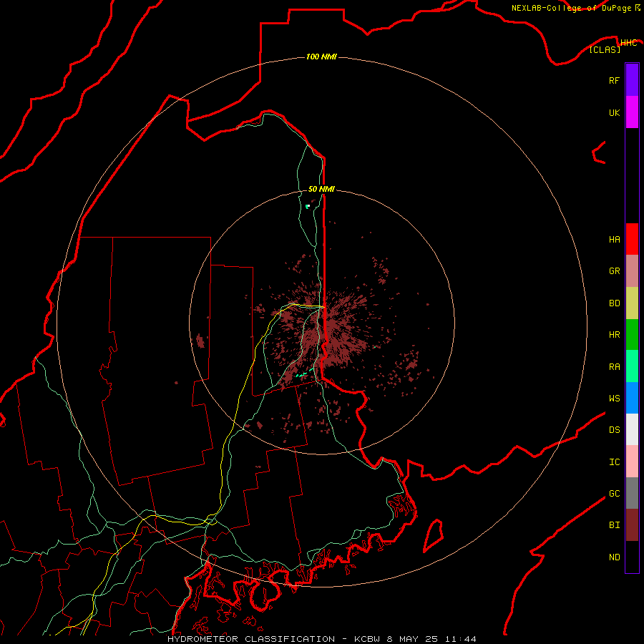This screenshot has height=644, width=644.
Task: Click the GC legend label text
Action: coord(615,494)
